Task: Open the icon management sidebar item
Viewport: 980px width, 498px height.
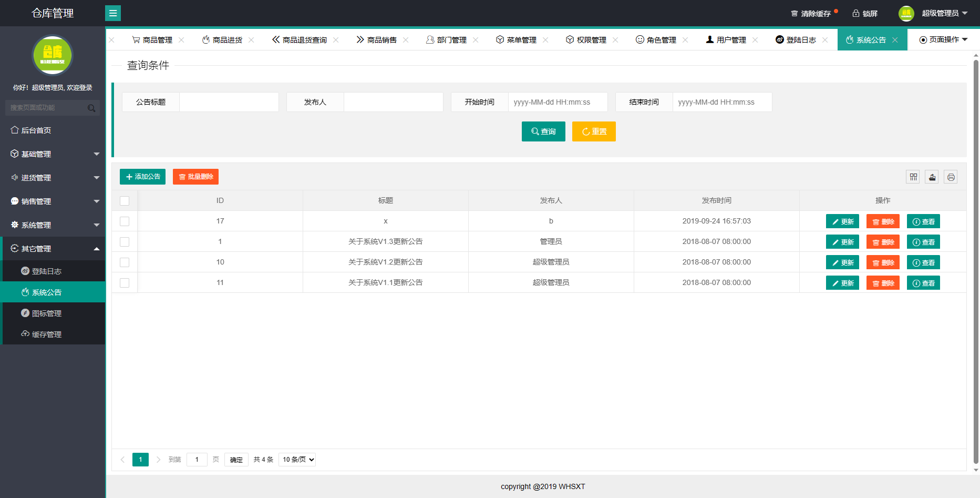Action: tap(47, 313)
